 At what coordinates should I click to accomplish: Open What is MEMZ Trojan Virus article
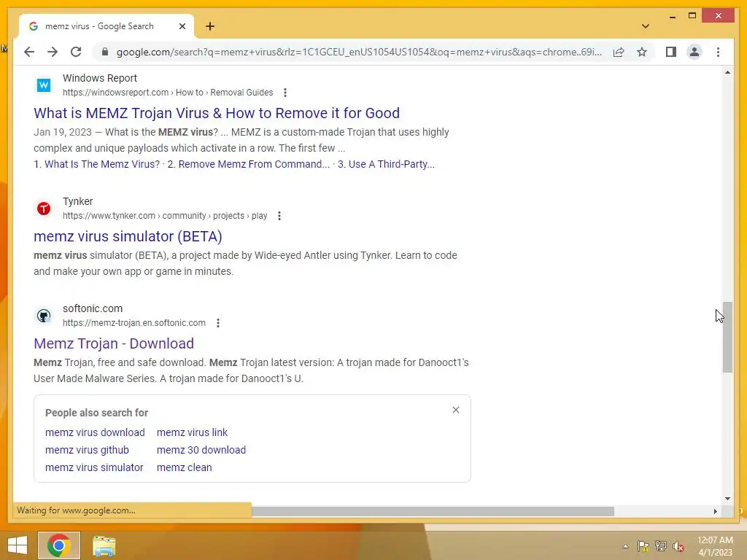217,113
